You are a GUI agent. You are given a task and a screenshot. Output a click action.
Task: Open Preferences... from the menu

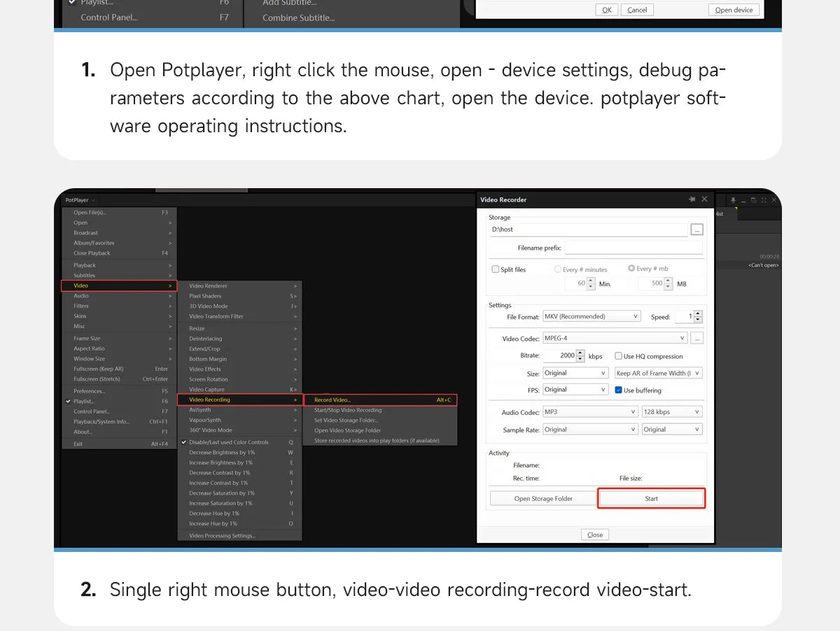tap(119, 391)
